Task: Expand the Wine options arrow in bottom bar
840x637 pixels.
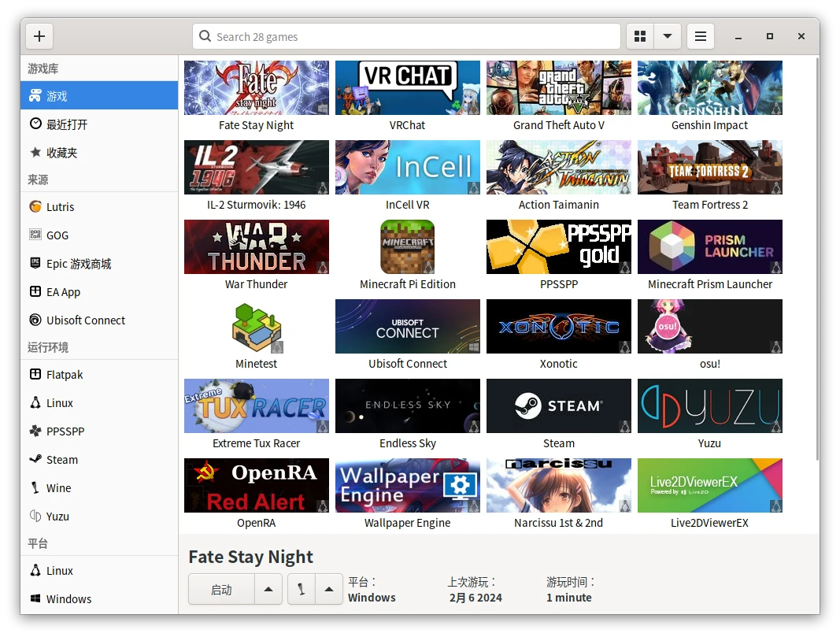Action: pyautogui.click(x=329, y=589)
